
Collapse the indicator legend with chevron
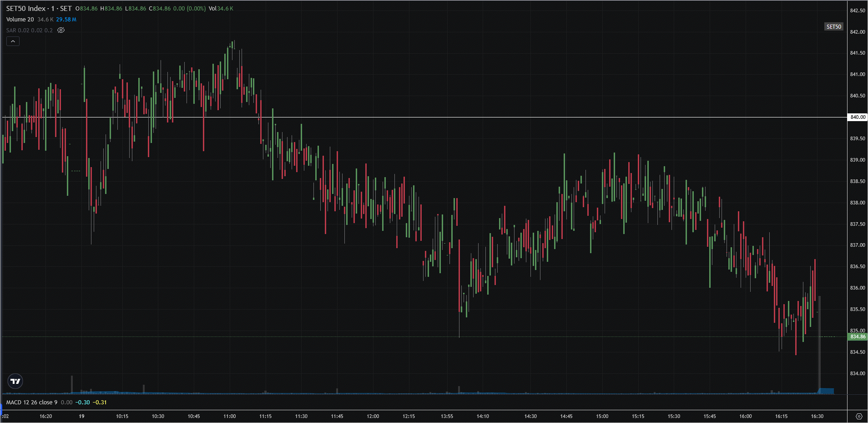(13, 41)
